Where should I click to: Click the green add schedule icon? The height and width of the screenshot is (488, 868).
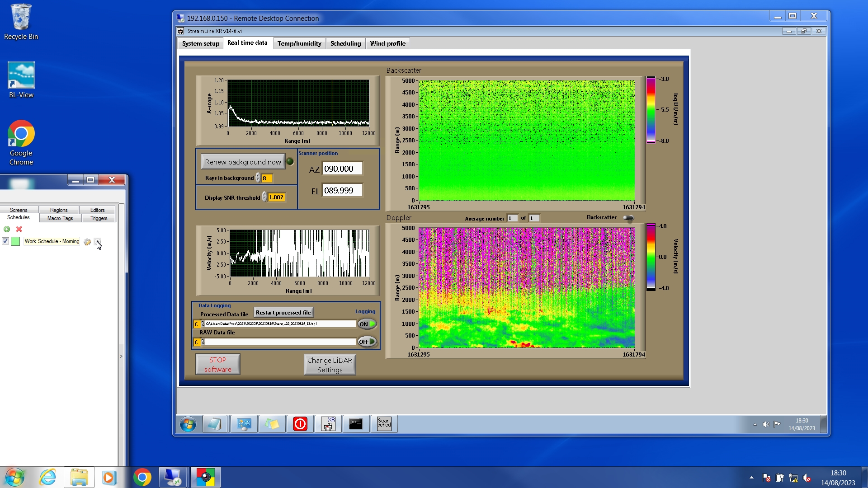coord(7,229)
